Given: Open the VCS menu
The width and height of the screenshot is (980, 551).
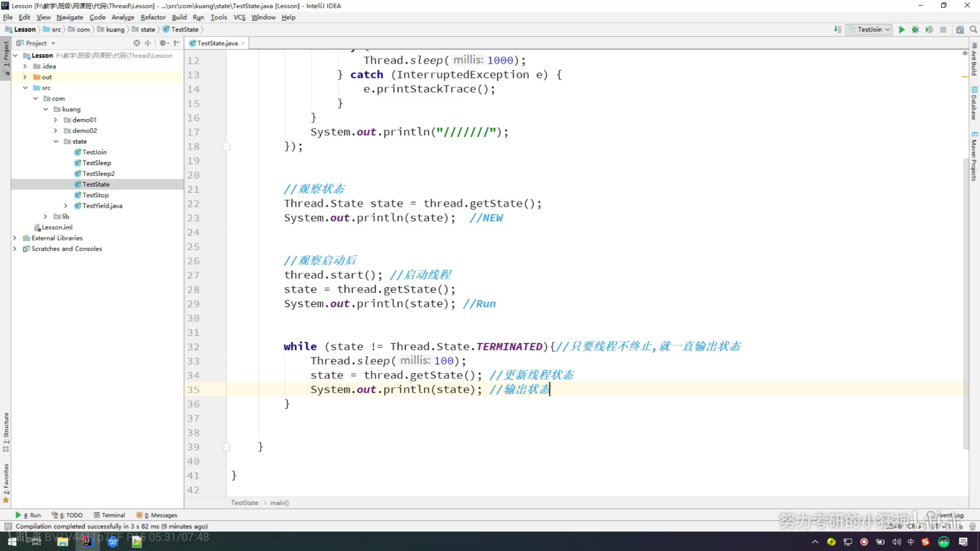Looking at the screenshot, I should (x=239, y=17).
